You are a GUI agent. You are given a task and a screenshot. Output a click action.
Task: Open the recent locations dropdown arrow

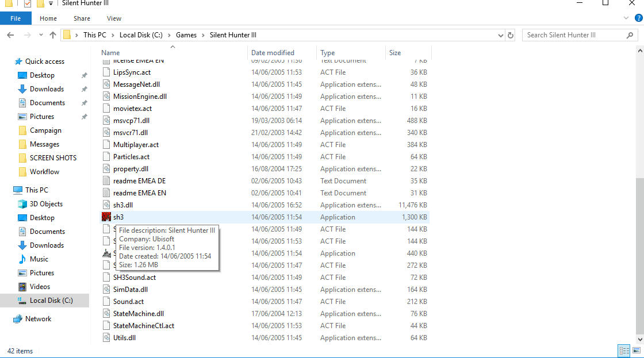tap(40, 35)
